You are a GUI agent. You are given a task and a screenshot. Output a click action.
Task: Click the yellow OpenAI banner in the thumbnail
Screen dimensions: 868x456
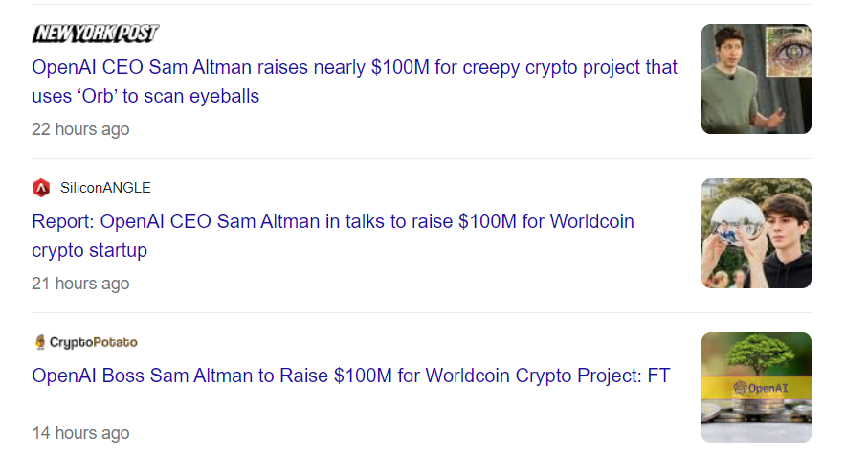[756, 388]
